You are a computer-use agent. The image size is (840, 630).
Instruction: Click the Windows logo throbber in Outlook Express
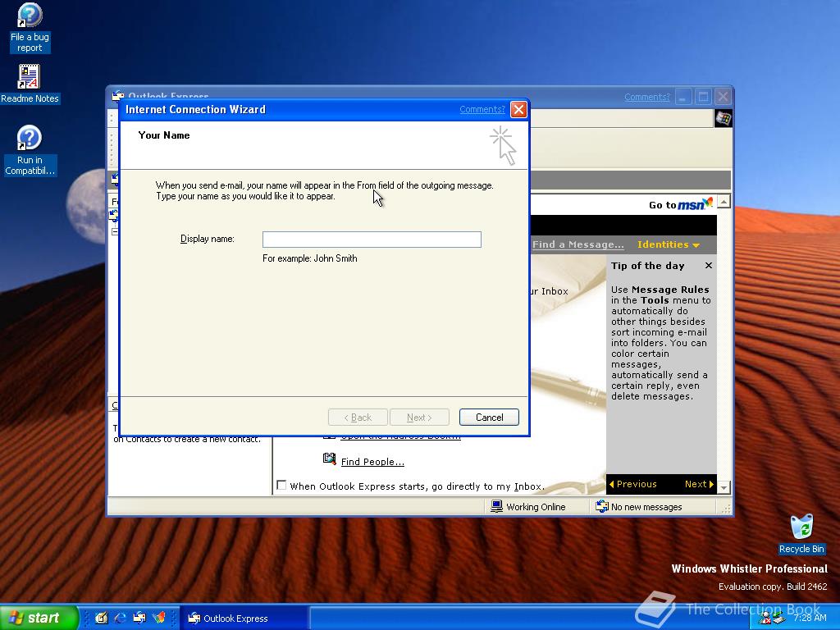pyautogui.click(x=724, y=118)
